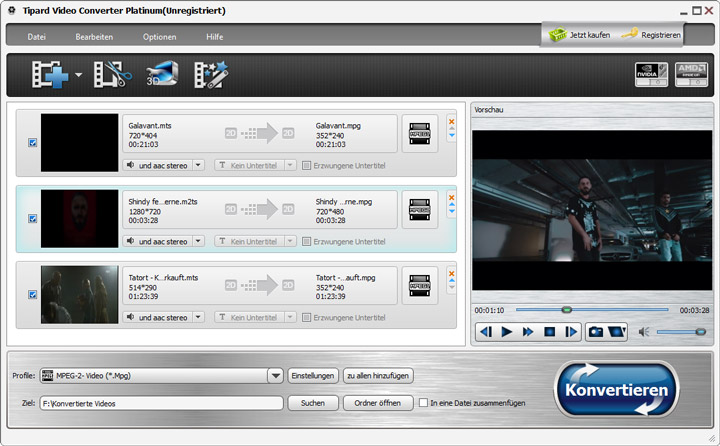
Task: Click the Tatort -...auft.mpg output name
Action: [x=345, y=277]
